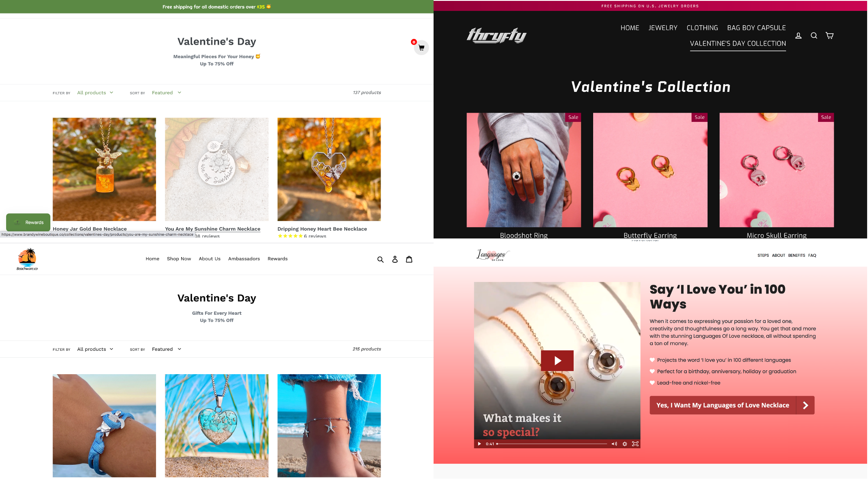Image resolution: width=868 pixels, height=483 pixels.
Task: Open Valentine's Day Collection menu item
Action: pyautogui.click(x=737, y=43)
